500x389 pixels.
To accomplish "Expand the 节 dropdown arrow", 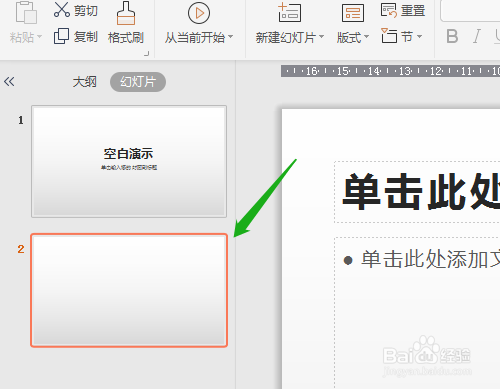I will tap(419, 36).
